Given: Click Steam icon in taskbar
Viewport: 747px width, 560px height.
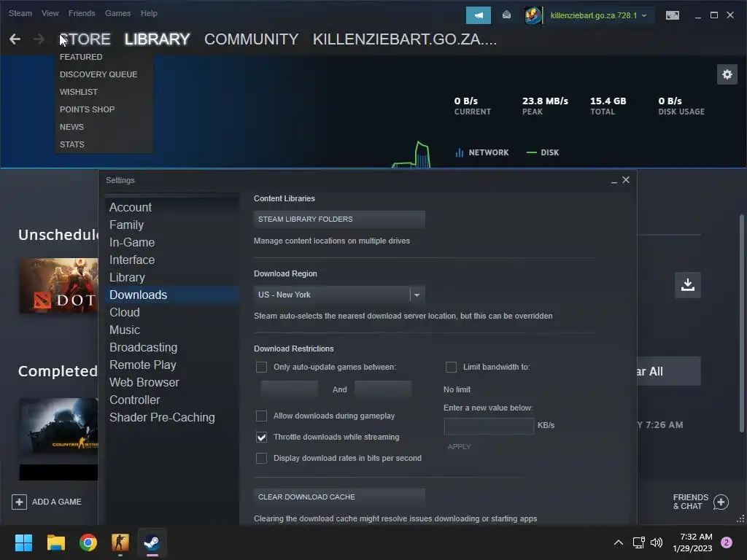Looking at the screenshot, I should point(152,542).
